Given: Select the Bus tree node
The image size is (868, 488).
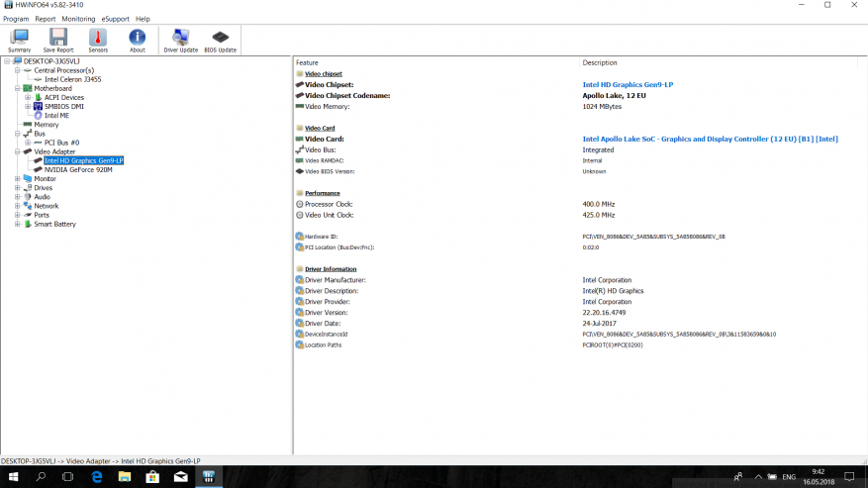Looking at the screenshot, I should (40, 134).
